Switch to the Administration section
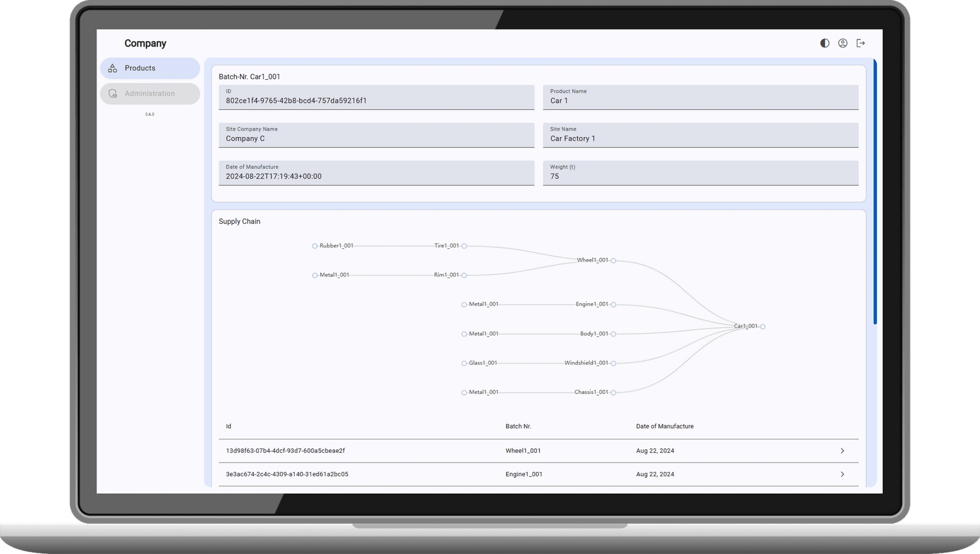Screen dimensions: 980x554 click(149, 93)
